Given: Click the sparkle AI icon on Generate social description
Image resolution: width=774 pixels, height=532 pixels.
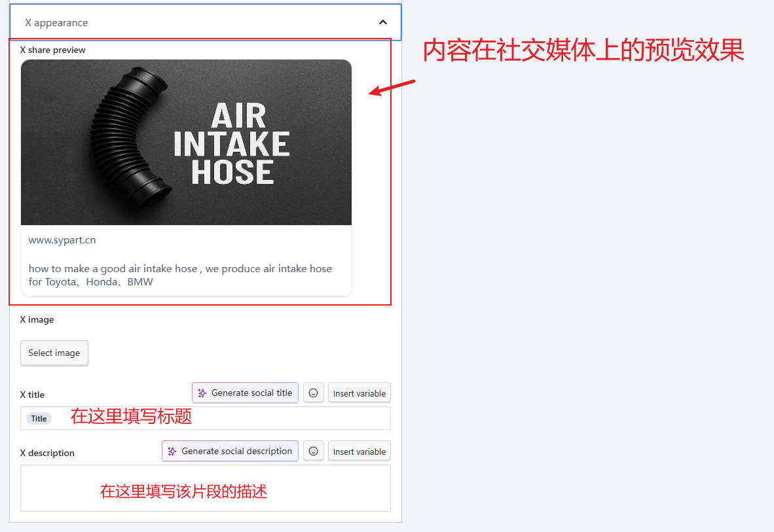Looking at the screenshot, I should coord(172,451).
